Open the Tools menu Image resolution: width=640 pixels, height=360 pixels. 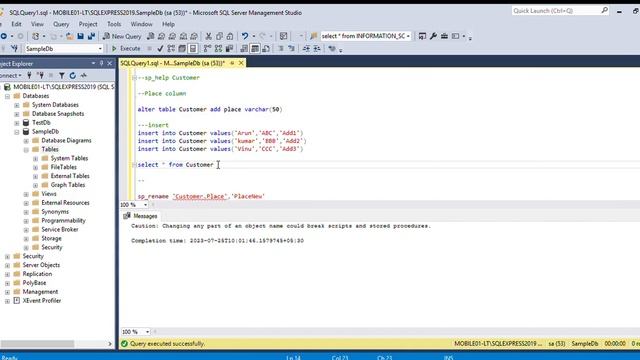pyautogui.click(x=114, y=24)
